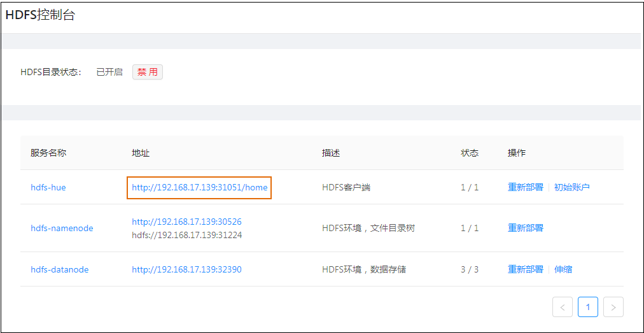
Task: Click 伸缩 to scale the hdfs-datanode
Action: coord(563,269)
